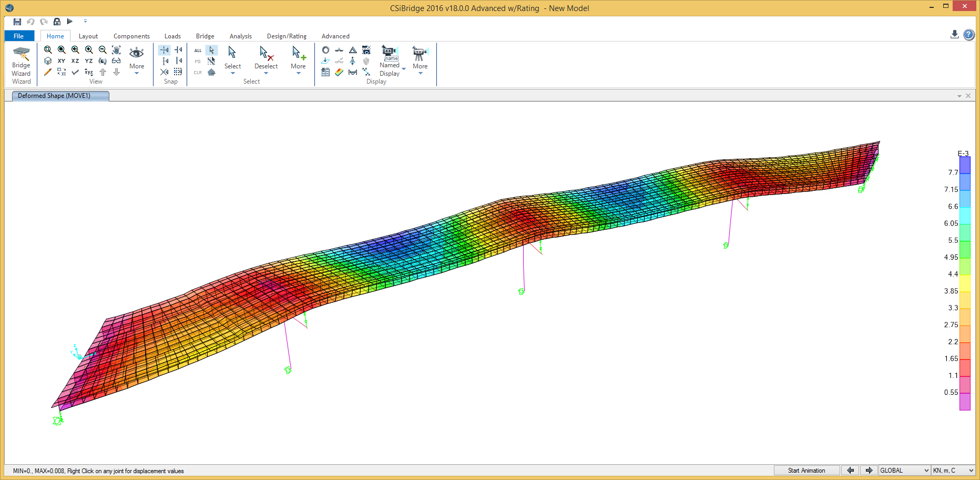
Task: Click the Zoom Out magnifier icon
Action: [103, 50]
